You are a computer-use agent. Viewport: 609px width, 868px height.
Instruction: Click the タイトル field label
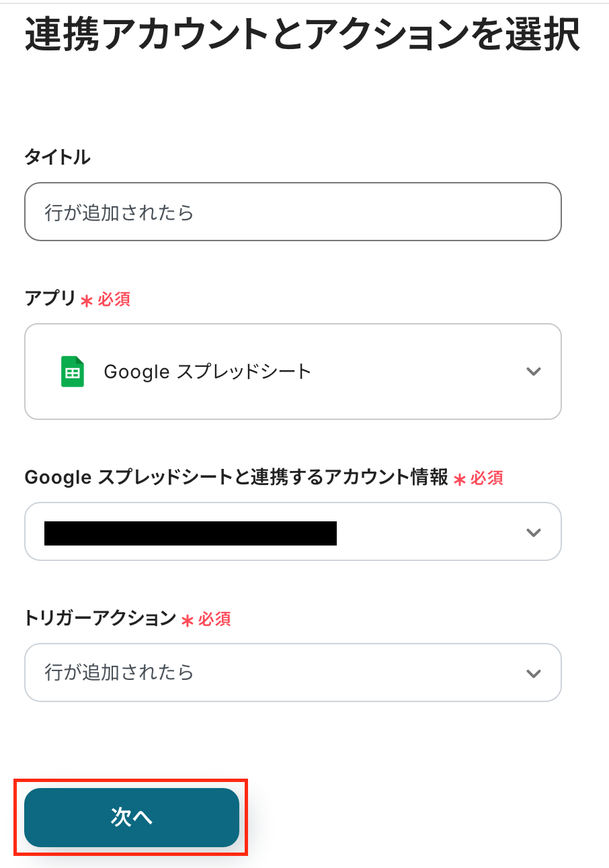[58, 158]
